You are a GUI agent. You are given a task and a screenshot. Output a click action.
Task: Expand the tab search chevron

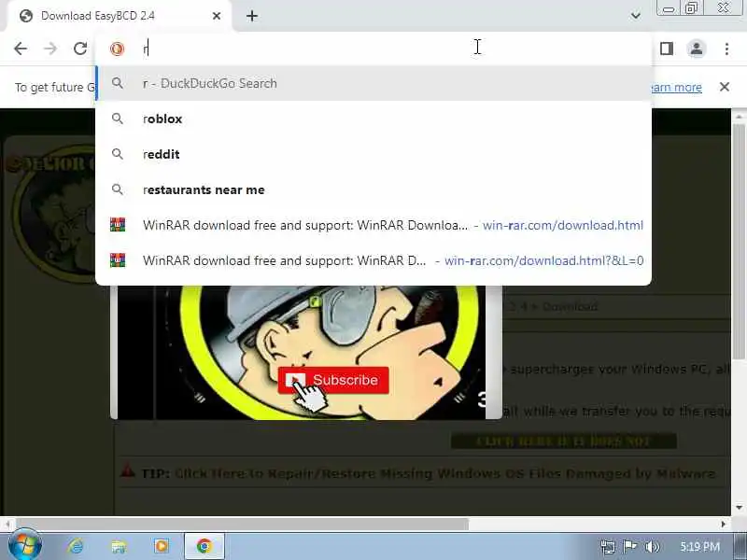tap(635, 16)
